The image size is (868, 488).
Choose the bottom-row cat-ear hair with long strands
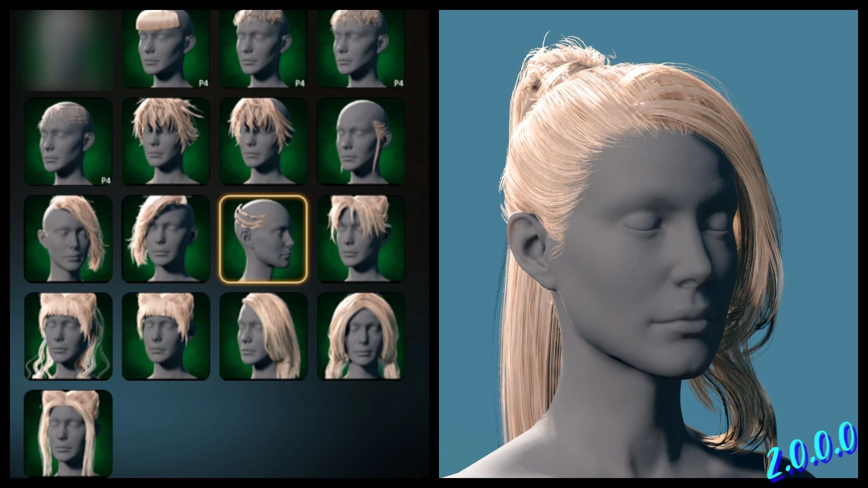[x=68, y=433]
